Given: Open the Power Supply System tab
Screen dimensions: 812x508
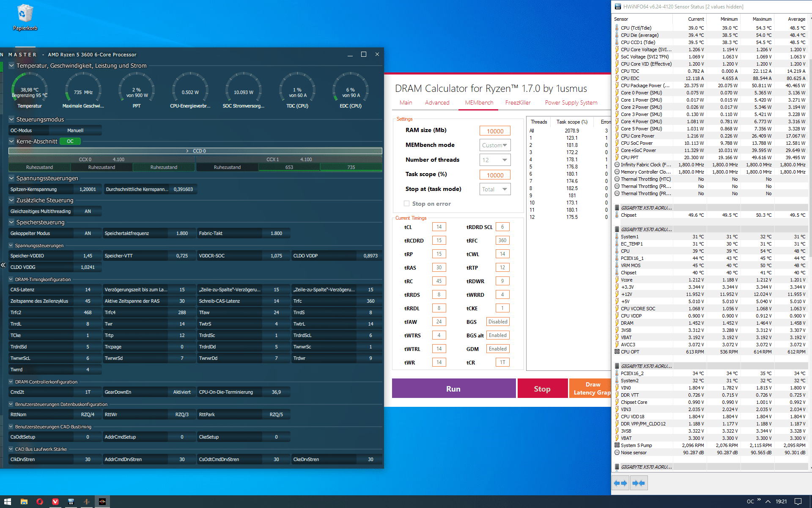Looking at the screenshot, I should click(x=571, y=102).
